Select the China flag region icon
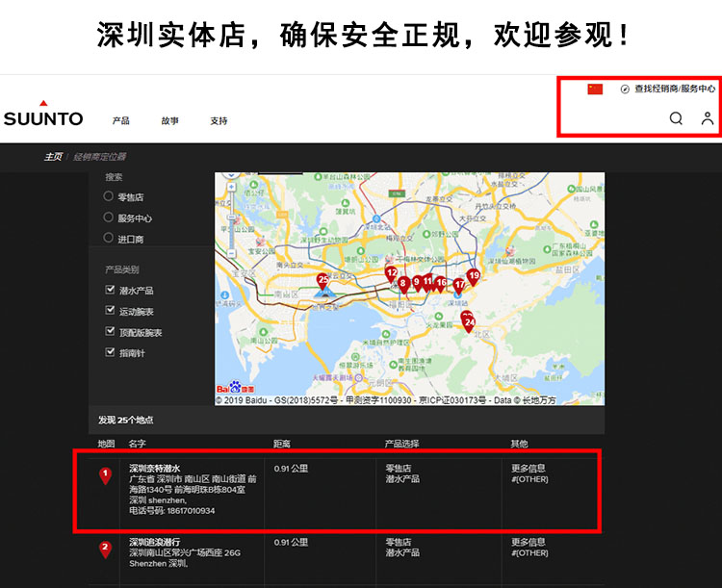Image resolution: width=722 pixels, height=588 pixels. pyautogui.click(x=595, y=89)
